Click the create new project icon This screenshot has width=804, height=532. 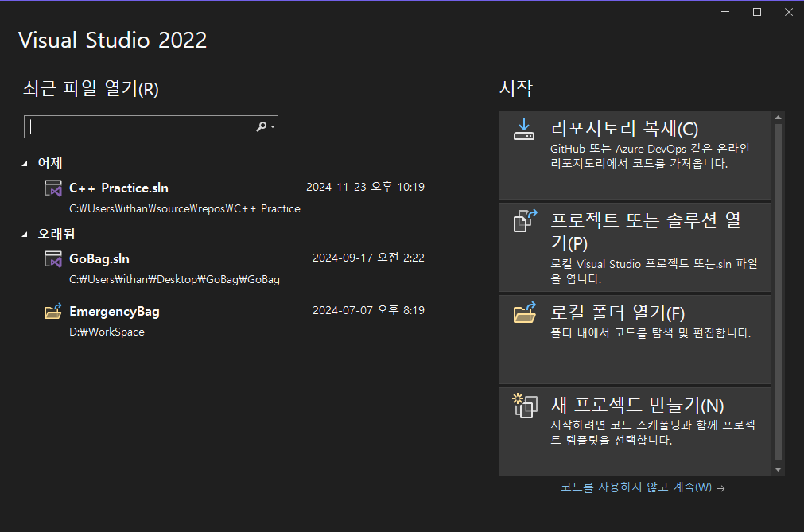click(x=525, y=406)
